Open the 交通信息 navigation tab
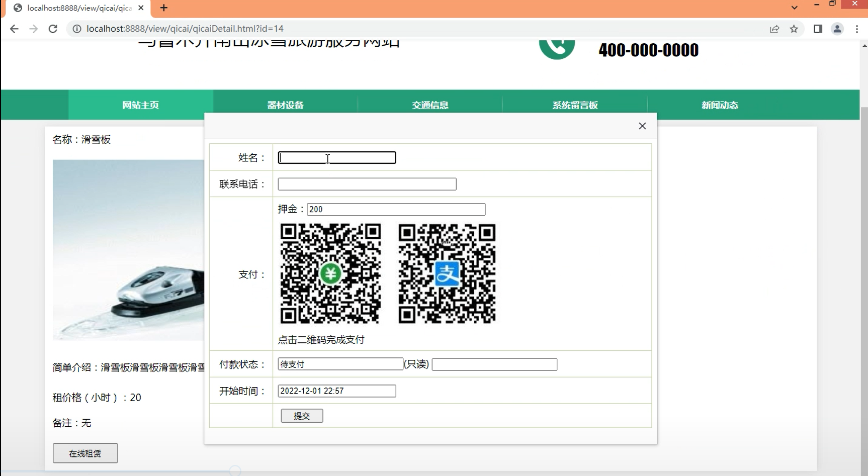 (x=430, y=105)
